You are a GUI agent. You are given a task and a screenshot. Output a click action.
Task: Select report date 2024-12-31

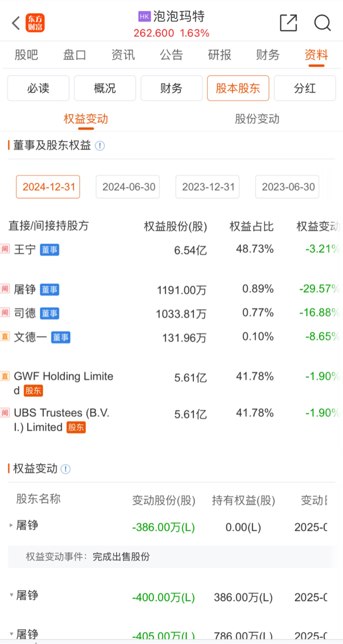click(48, 187)
